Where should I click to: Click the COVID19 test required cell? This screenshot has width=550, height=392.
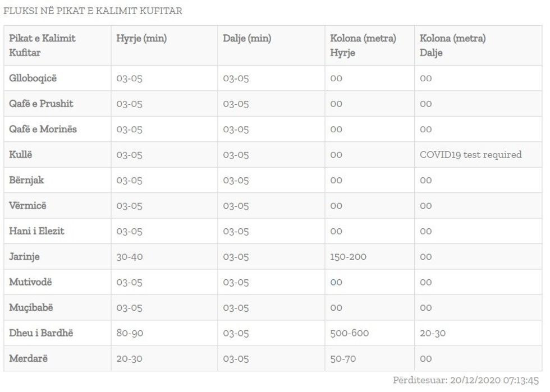coord(470,155)
